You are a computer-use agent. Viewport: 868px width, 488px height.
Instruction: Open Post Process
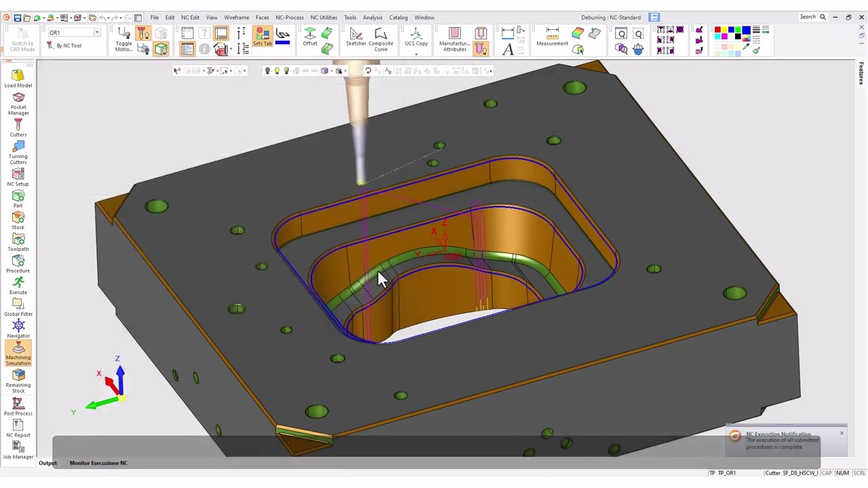point(18,407)
